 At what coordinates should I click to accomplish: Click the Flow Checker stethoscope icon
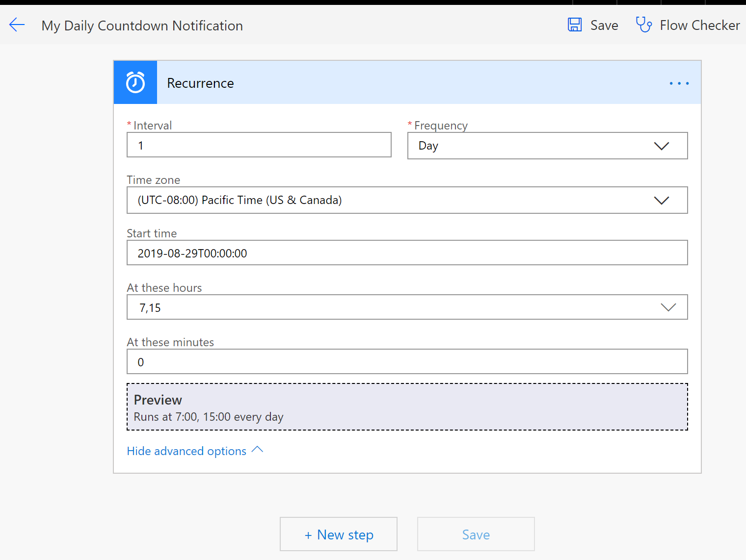[x=643, y=25]
